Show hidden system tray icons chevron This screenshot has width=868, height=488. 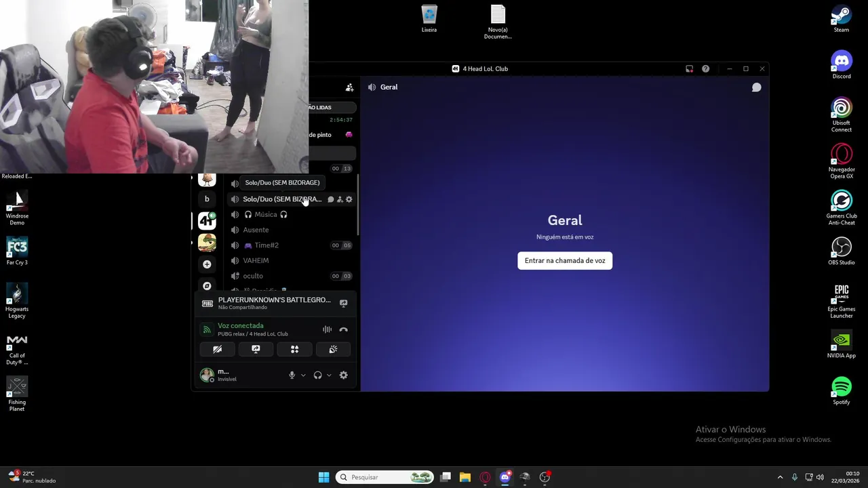pos(780,477)
